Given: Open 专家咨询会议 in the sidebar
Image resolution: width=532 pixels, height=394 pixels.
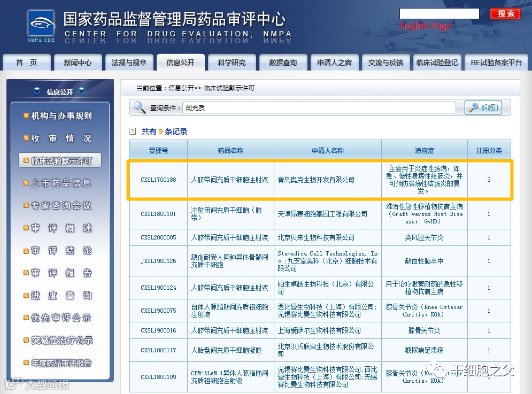Looking at the screenshot, I should pos(61,205).
